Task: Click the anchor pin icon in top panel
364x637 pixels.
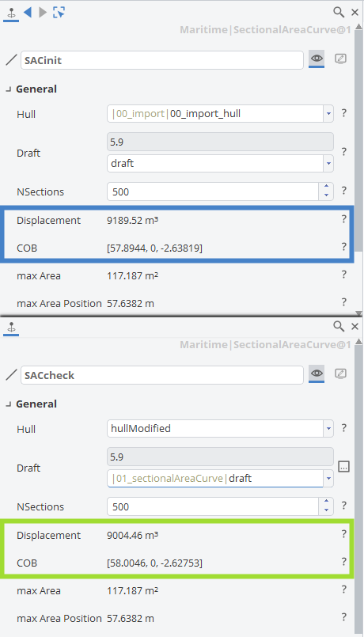Action: [x=11, y=13]
